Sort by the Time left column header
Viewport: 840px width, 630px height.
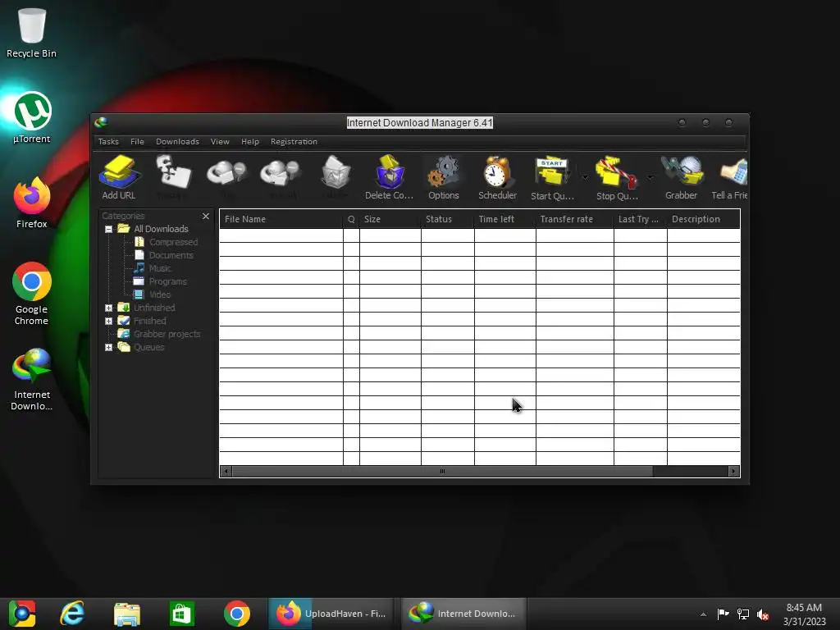[504, 219]
